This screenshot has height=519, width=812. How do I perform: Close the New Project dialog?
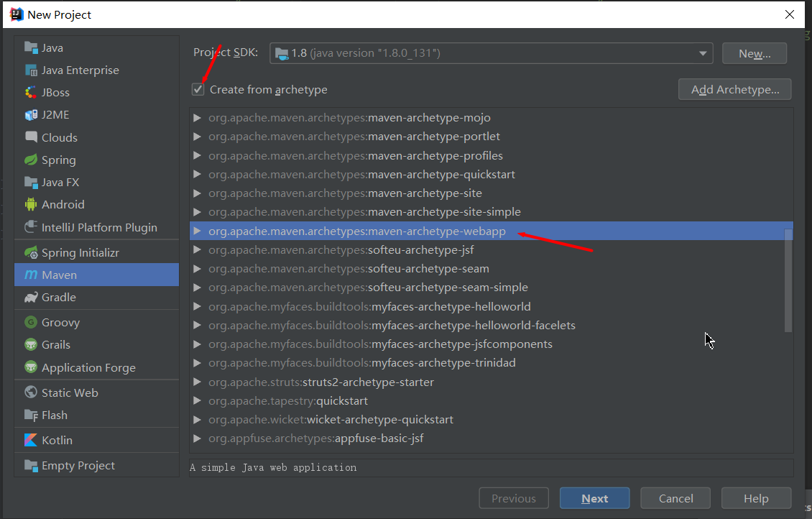click(x=789, y=14)
